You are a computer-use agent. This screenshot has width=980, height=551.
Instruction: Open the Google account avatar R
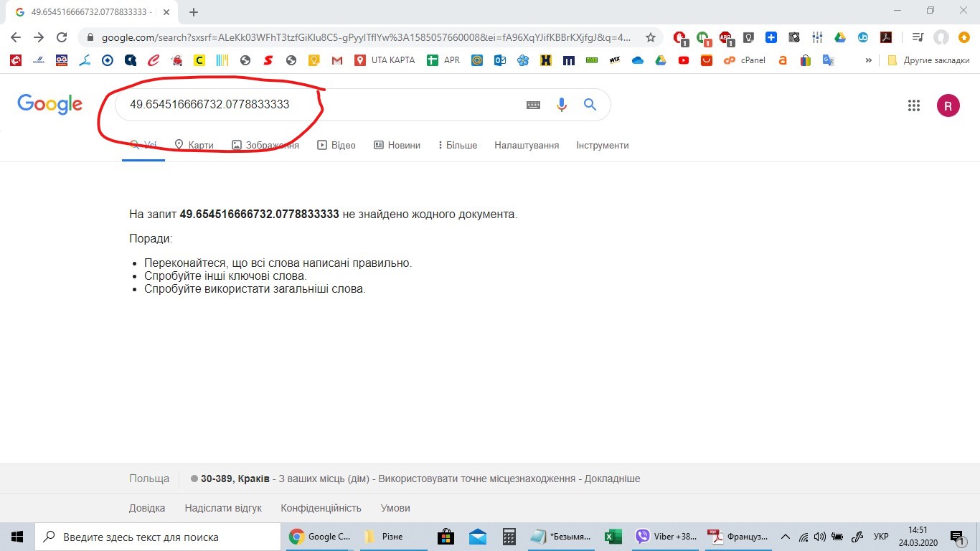pos(948,105)
